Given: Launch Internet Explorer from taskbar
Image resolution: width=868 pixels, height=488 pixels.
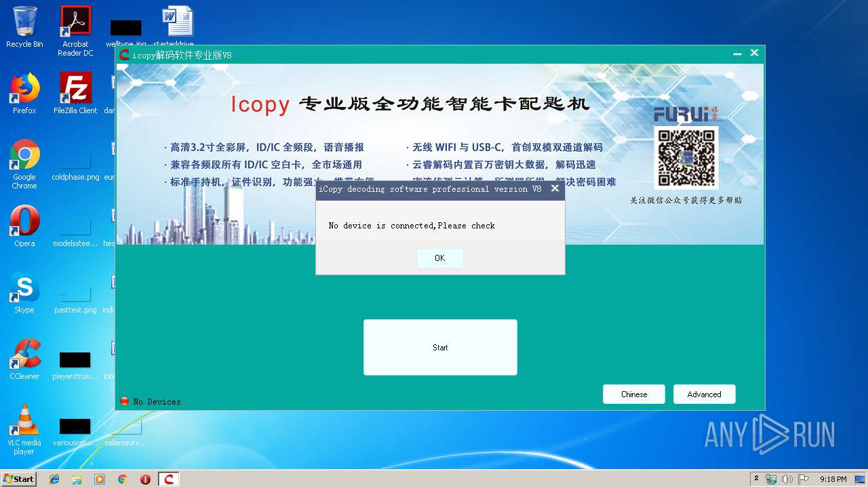Looking at the screenshot, I should point(54,479).
